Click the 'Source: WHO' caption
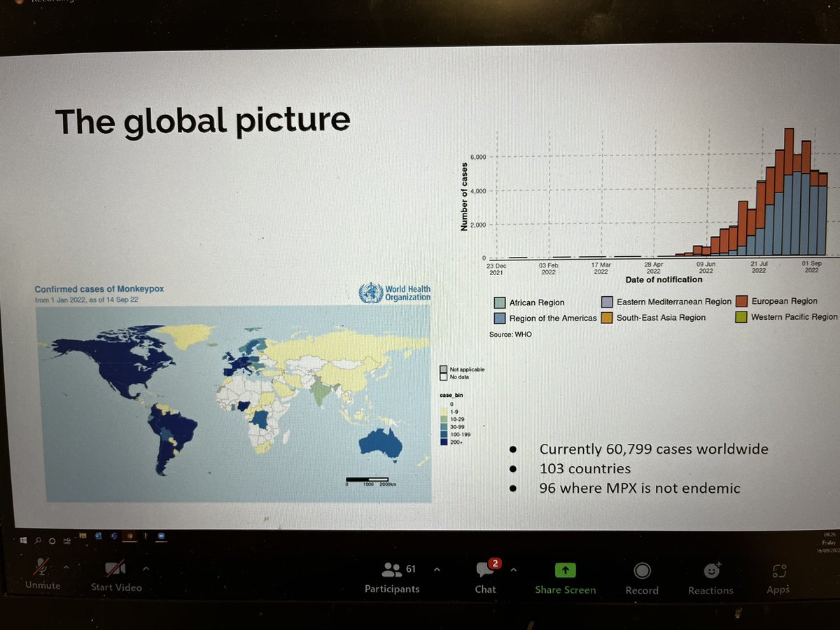 tap(510, 335)
